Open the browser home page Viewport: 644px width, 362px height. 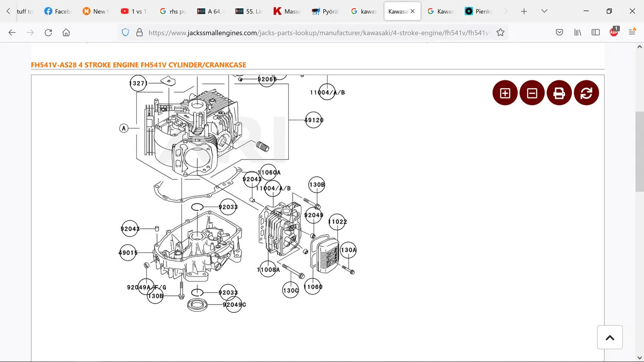66,32
